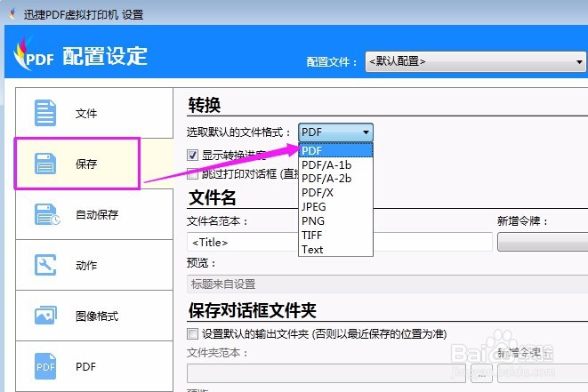
Task: Click the 文件夹范本 path input field
Action: (326, 373)
